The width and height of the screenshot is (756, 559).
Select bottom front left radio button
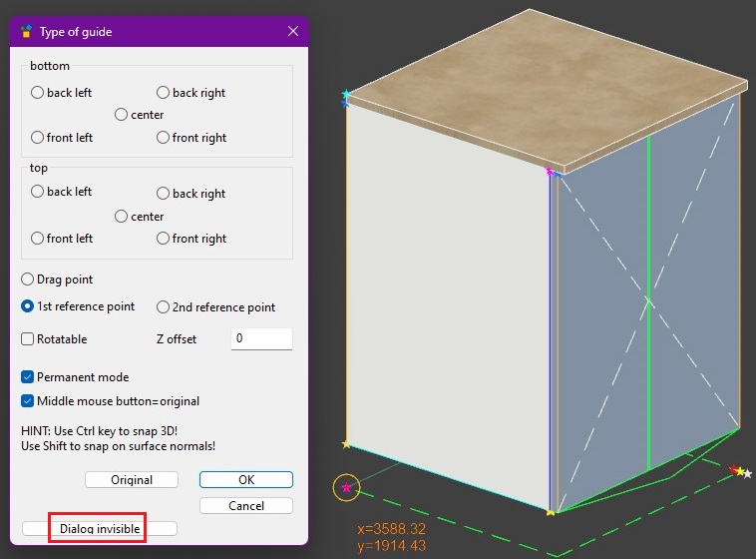[x=37, y=137]
